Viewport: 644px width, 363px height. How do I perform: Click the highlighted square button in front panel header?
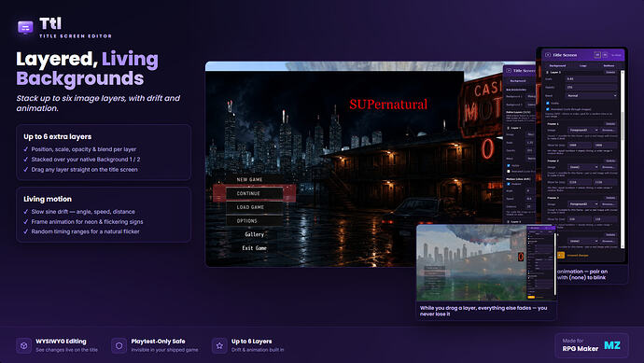[x=597, y=55]
